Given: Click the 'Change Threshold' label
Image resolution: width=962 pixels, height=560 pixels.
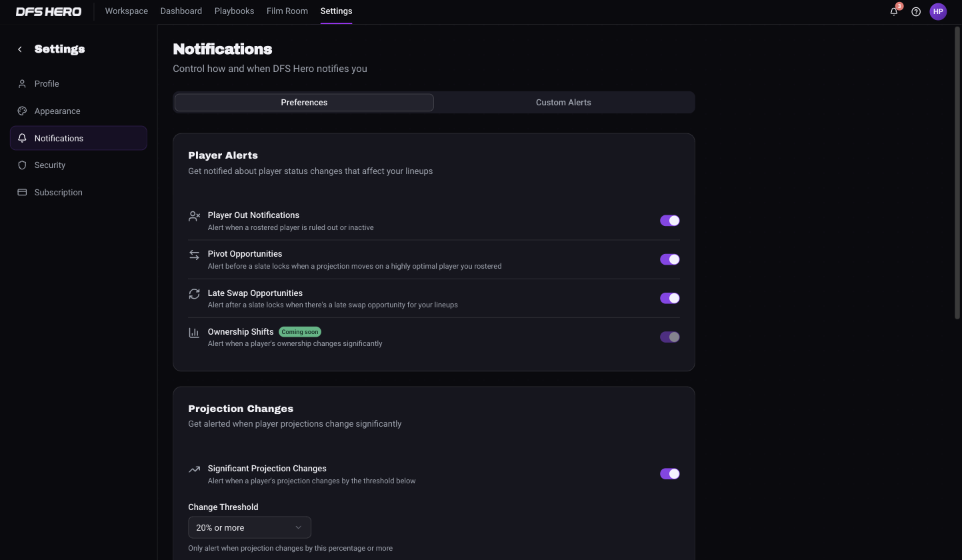Looking at the screenshot, I should point(223,507).
